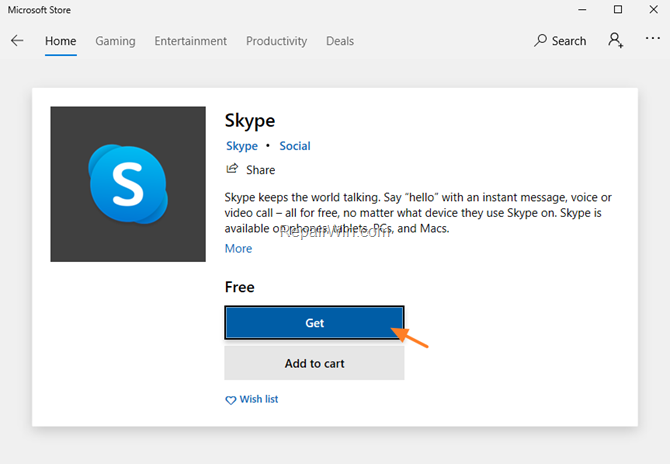Minimize the Microsoft Store window
This screenshot has height=464, width=670.
click(x=582, y=9)
